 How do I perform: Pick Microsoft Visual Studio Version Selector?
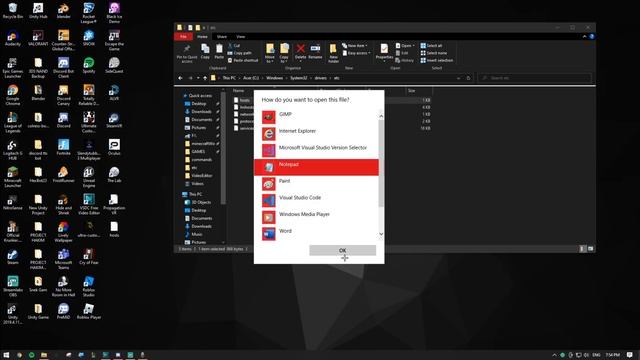pos(316,150)
